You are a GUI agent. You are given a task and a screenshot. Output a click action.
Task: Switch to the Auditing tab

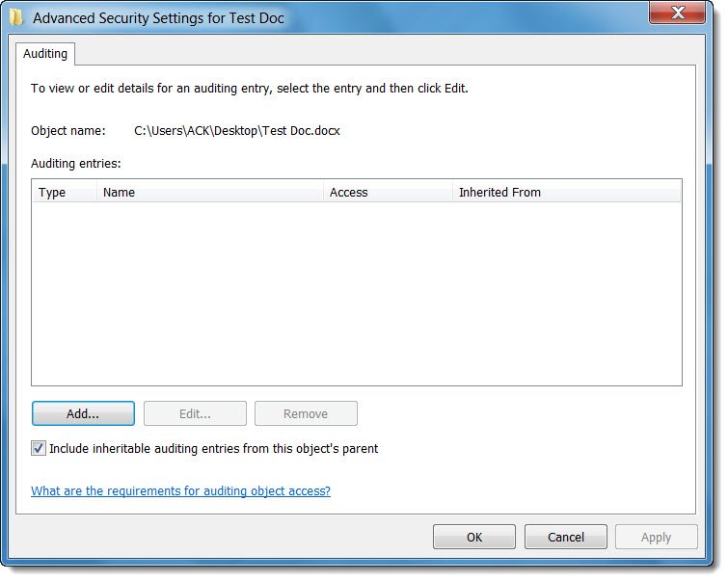[x=45, y=54]
